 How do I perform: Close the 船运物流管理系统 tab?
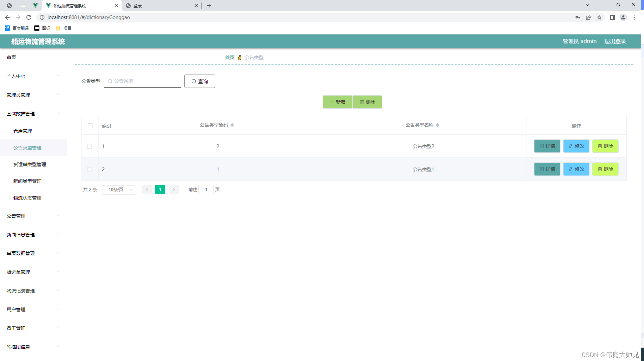click(116, 6)
